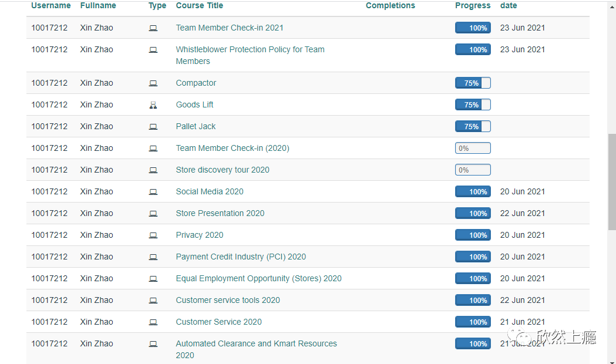Click the 75% progress bar for Compactor

click(473, 83)
